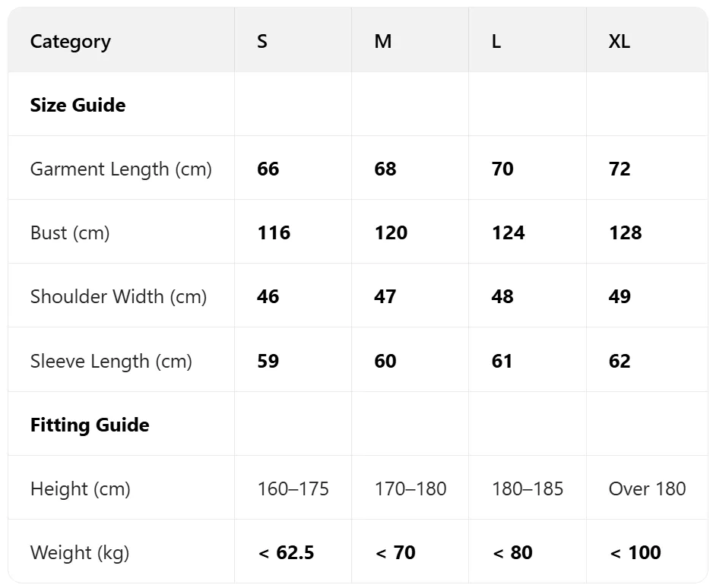Click the sleeve length value 62
This screenshot has width=710, height=588.
pyautogui.click(x=620, y=361)
